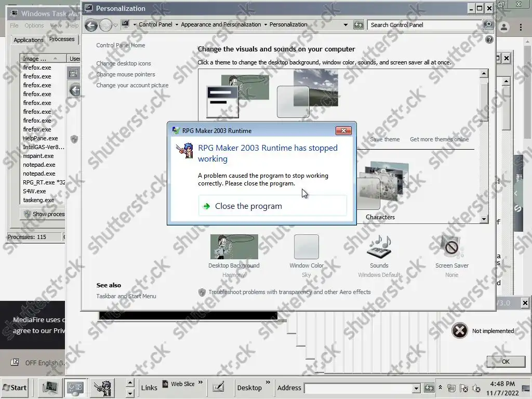Image resolution: width=532 pixels, height=399 pixels.
Task: Open View menu in Task Manager
Action: click(56, 25)
